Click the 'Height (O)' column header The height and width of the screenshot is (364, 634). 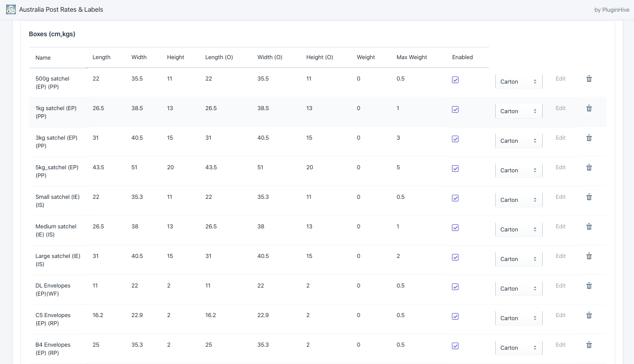(x=320, y=57)
